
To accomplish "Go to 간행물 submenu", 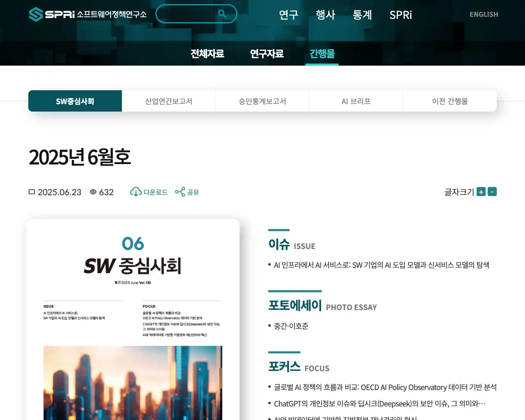I will pyautogui.click(x=322, y=54).
